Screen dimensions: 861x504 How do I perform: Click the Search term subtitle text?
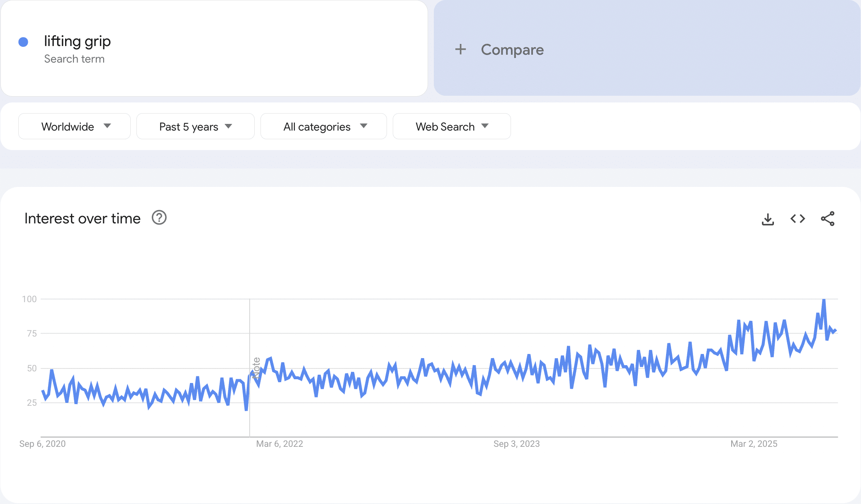tap(74, 59)
